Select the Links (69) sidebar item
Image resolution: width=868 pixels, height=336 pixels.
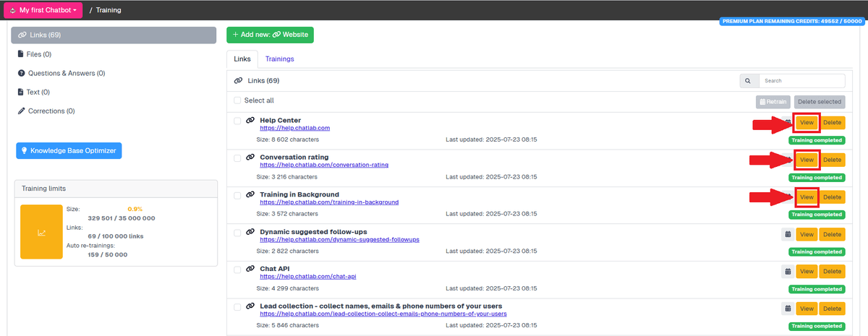(114, 35)
